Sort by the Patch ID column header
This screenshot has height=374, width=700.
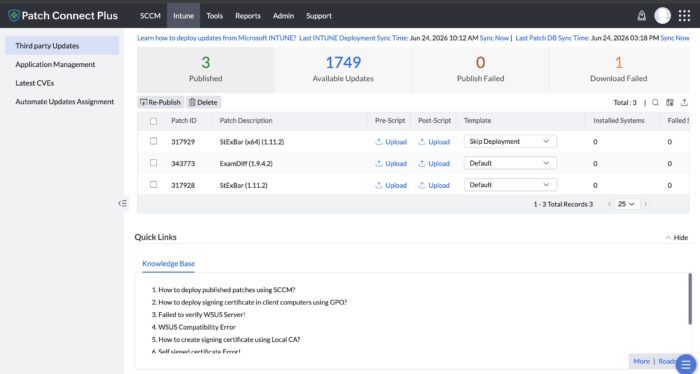click(x=184, y=121)
